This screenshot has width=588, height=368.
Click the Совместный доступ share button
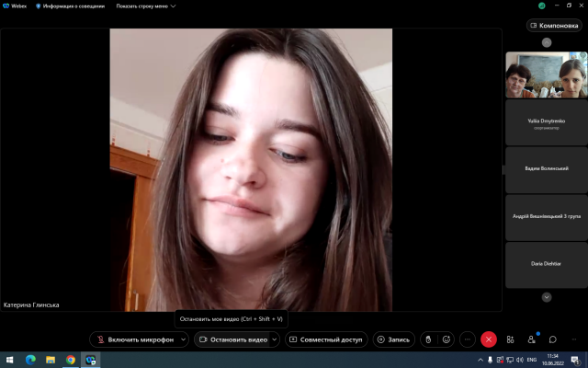325,339
